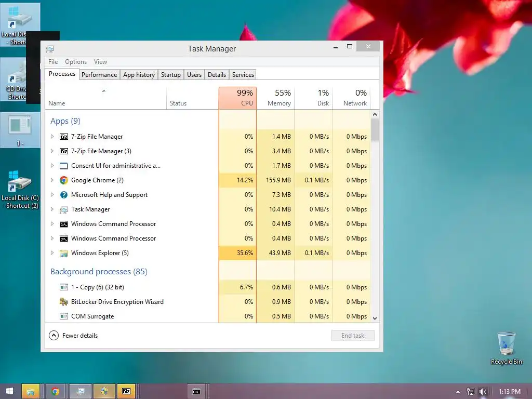This screenshot has width=532, height=399.
Task: Click the Microsoft Help and Support icon
Action: (x=64, y=195)
